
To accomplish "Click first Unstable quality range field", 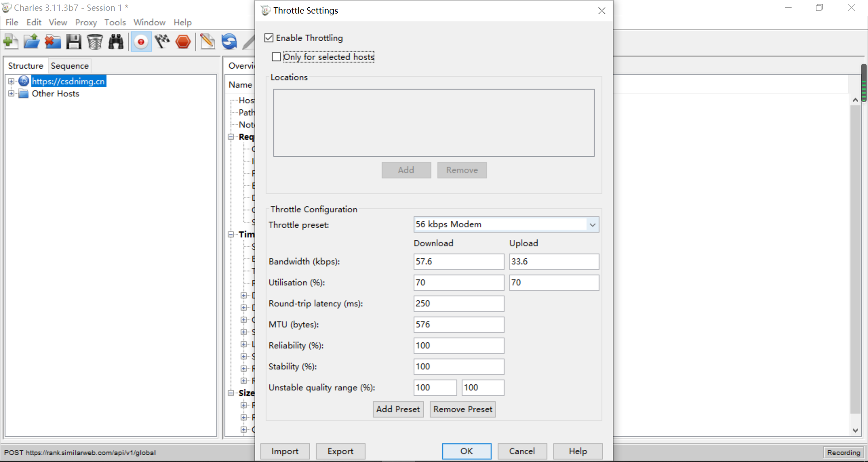I will pyautogui.click(x=435, y=387).
